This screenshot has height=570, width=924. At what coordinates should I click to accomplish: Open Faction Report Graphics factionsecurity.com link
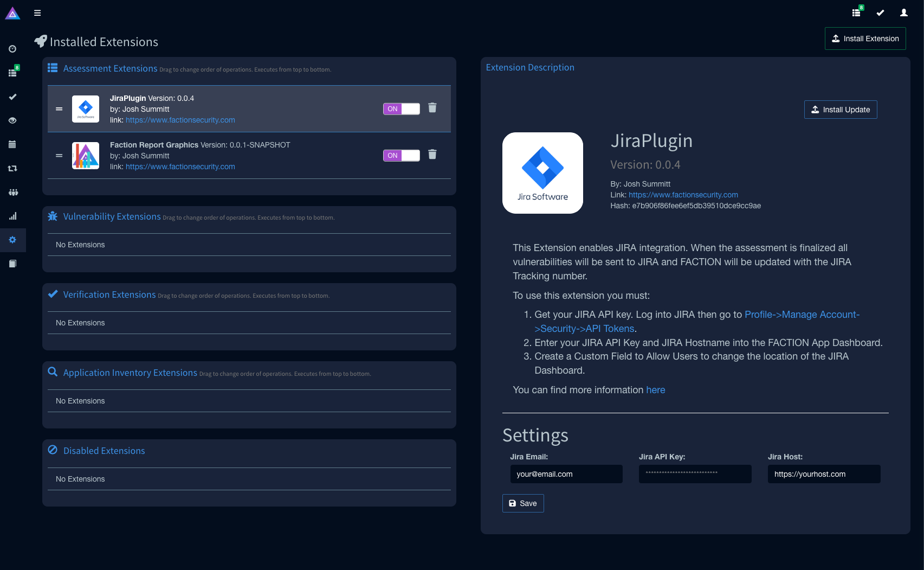(180, 166)
